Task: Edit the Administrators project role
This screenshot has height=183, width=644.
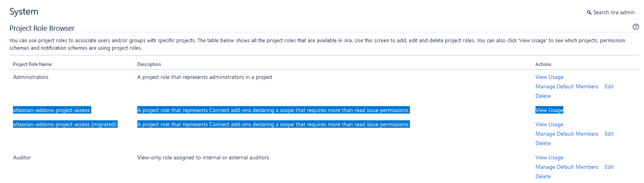Action: [609, 86]
